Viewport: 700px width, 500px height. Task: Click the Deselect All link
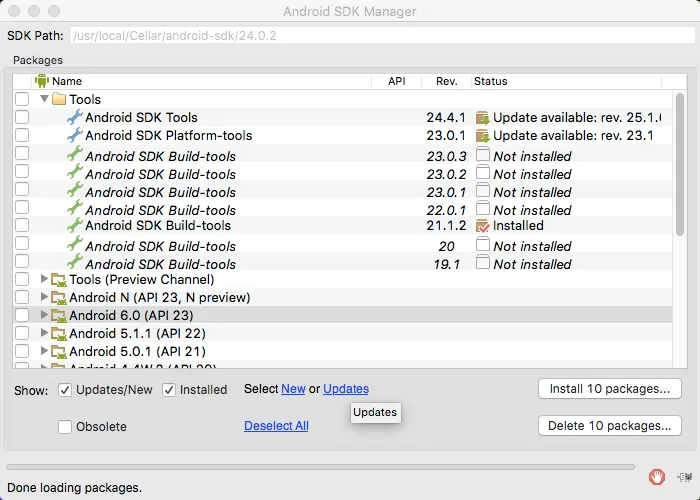[x=276, y=426]
